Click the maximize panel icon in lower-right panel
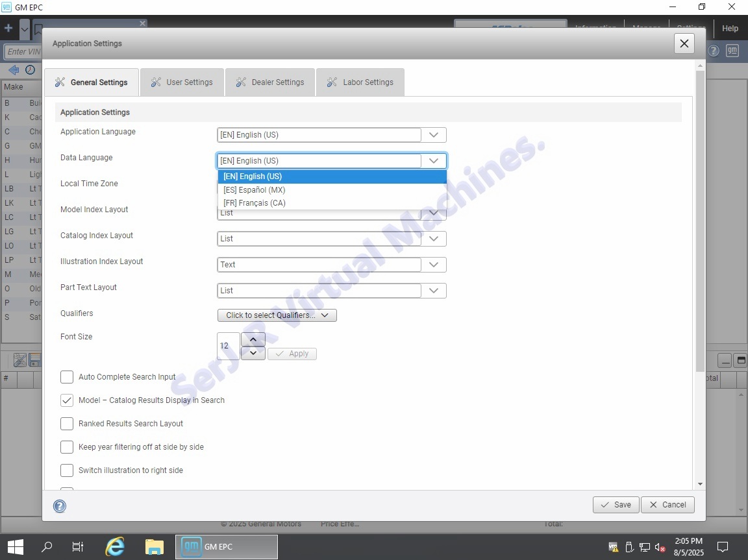Viewport: 748px width, 560px height. [741, 361]
